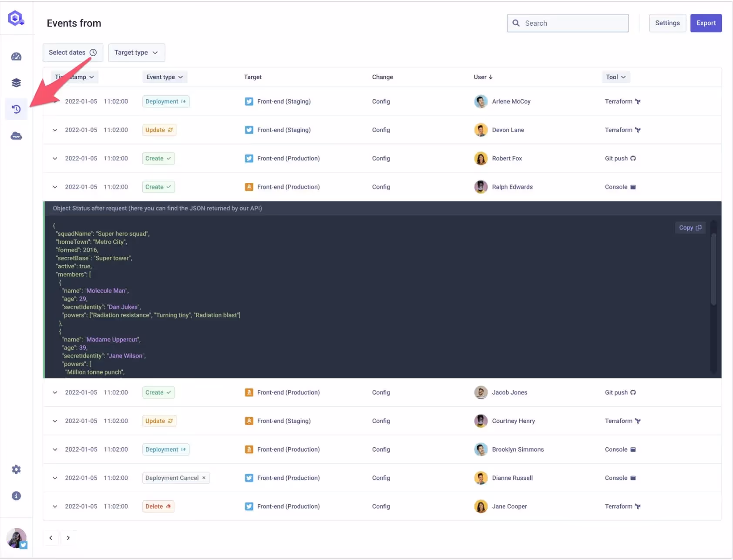Image resolution: width=733 pixels, height=560 pixels.
Task: Click the Search field at the top
Action: 568,23
